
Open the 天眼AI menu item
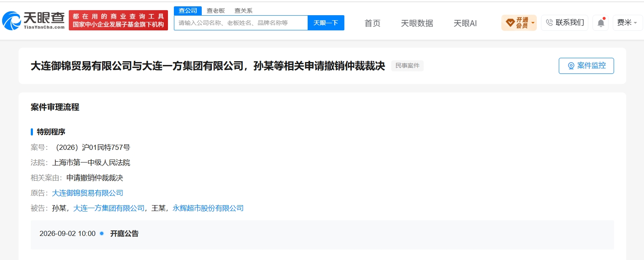tap(465, 23)
